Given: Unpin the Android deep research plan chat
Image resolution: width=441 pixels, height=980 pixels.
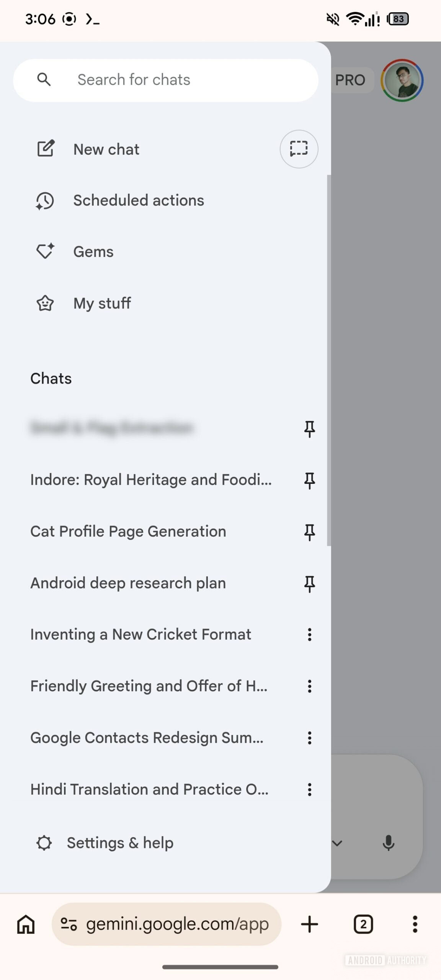Looking at the screenshot, I should coord(310,583).
